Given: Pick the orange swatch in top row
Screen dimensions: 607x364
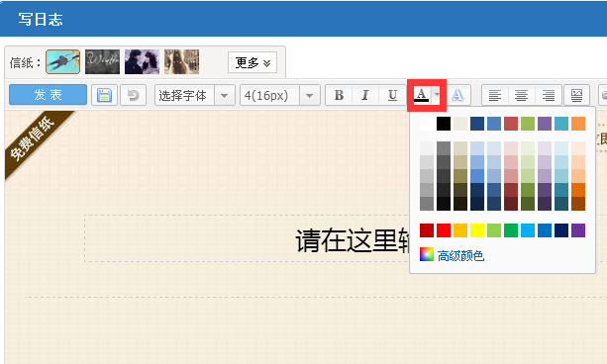Looking at the screenshot, I should (578, 124).
